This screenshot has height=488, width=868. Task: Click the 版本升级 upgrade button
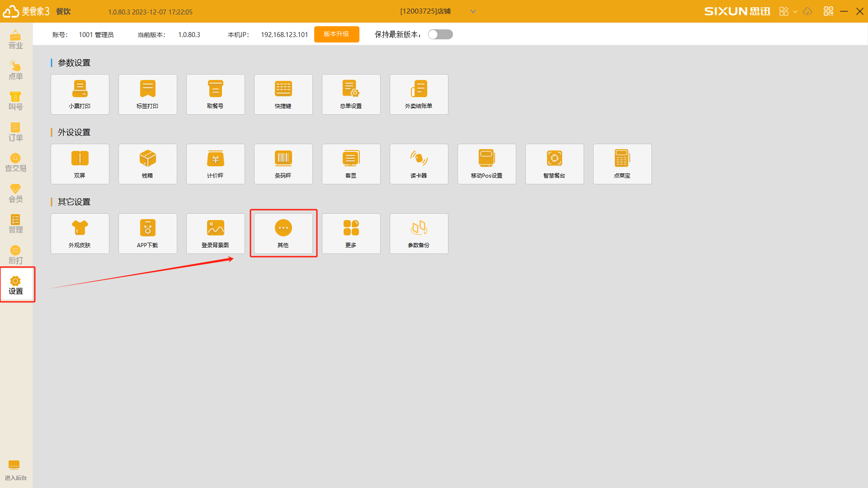click(x=337, y=34)
